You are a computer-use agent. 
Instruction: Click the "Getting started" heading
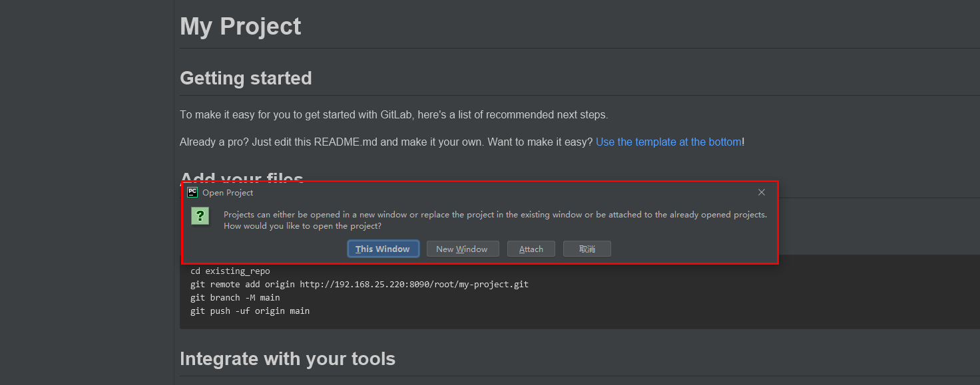(246, 78)
